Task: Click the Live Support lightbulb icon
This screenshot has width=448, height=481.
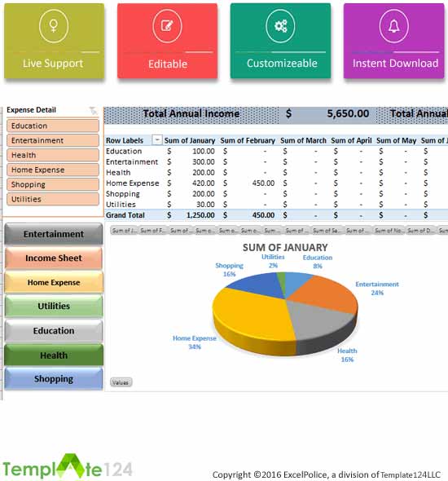Action: pos(54,26)
